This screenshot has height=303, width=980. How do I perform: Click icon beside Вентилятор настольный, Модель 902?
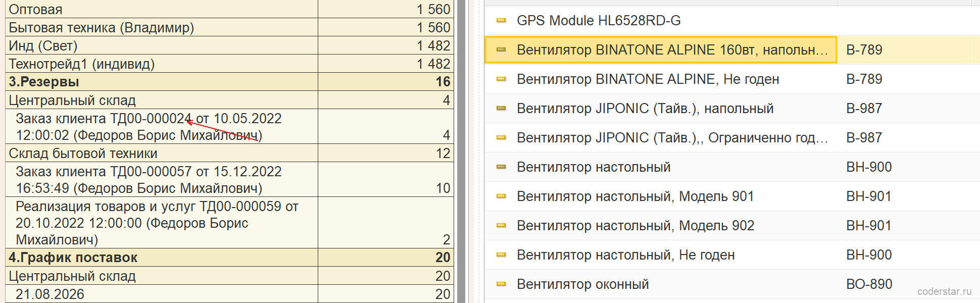point(501,226)
